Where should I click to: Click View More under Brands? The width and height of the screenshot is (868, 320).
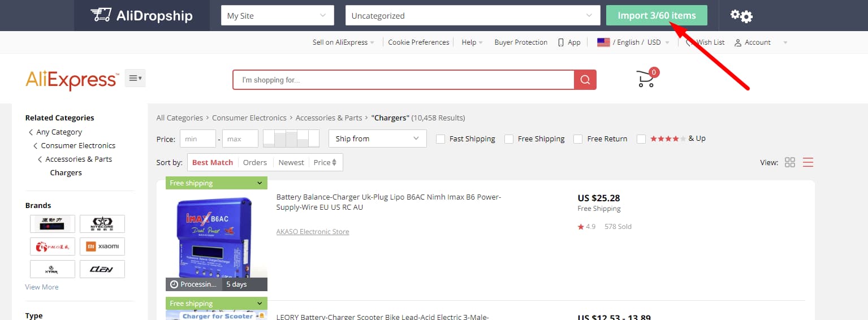point(42,287)
